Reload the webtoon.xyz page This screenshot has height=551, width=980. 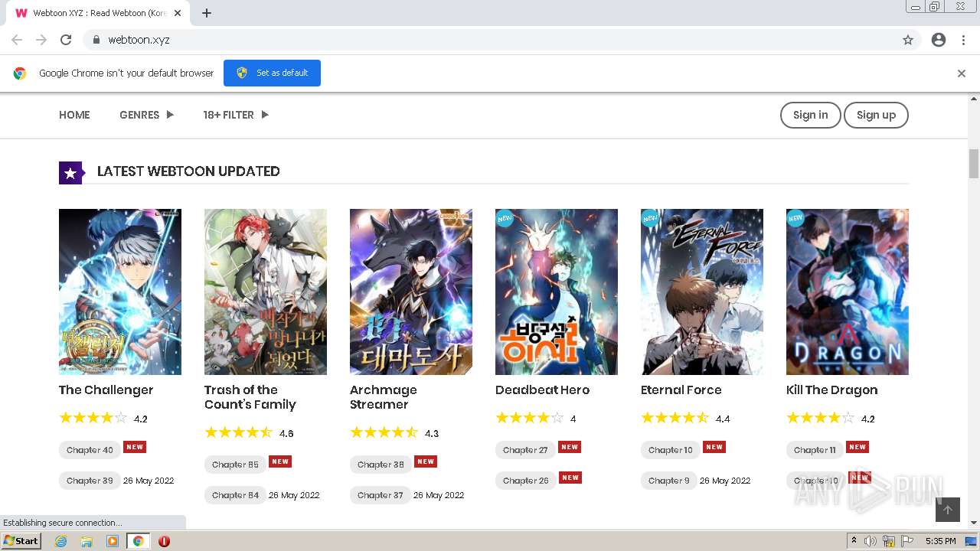click(x=66, y=40)
